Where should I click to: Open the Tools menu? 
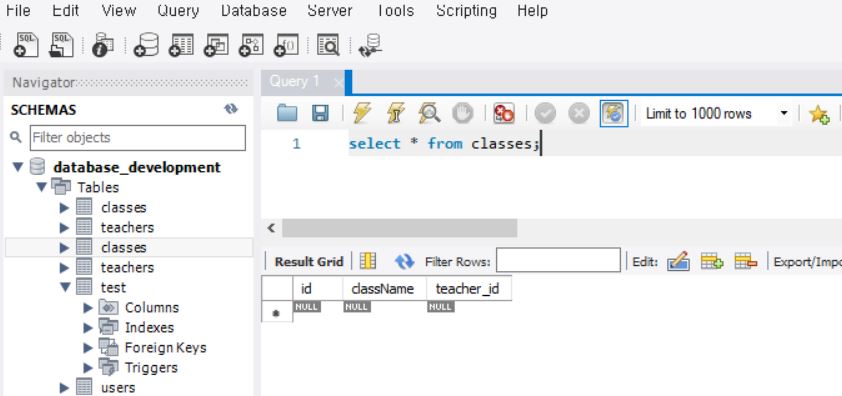tap(395, 10)
